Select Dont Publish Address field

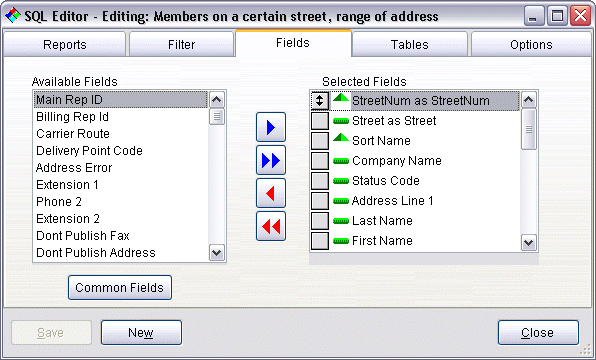[120, 253]
